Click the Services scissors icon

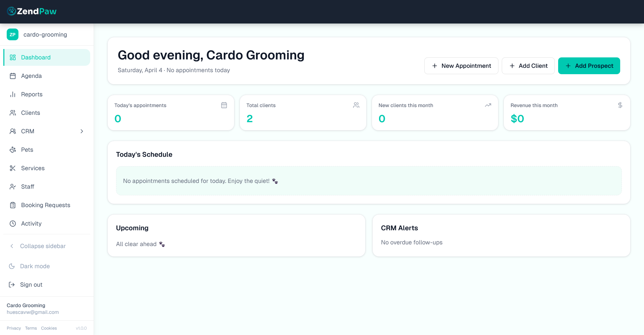pos(13,168)
